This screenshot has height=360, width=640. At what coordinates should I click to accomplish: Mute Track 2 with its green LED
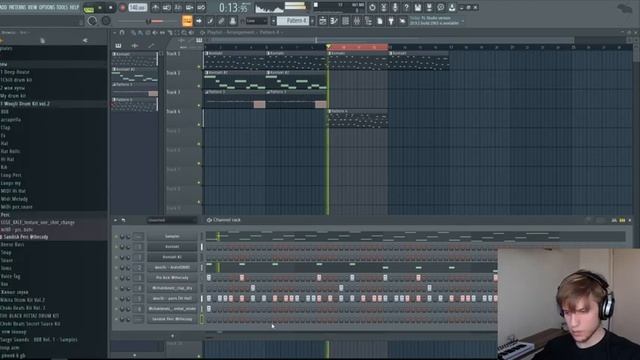click(x=199, y=86)
